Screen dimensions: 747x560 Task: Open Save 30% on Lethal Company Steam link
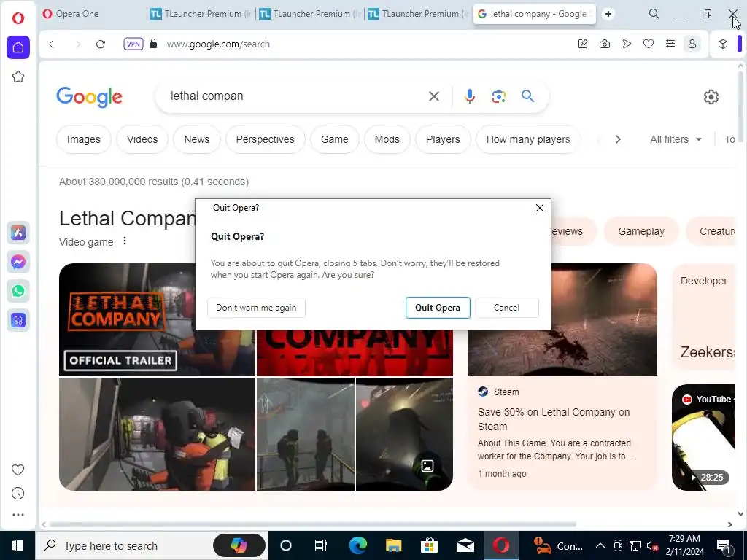(554, 419)
